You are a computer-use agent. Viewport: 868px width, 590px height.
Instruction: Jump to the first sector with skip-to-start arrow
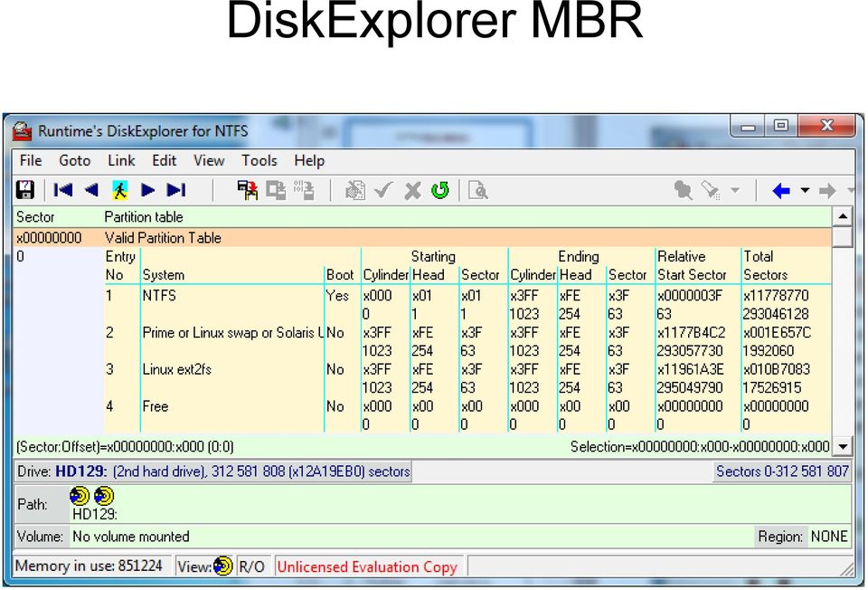point(63,190)
